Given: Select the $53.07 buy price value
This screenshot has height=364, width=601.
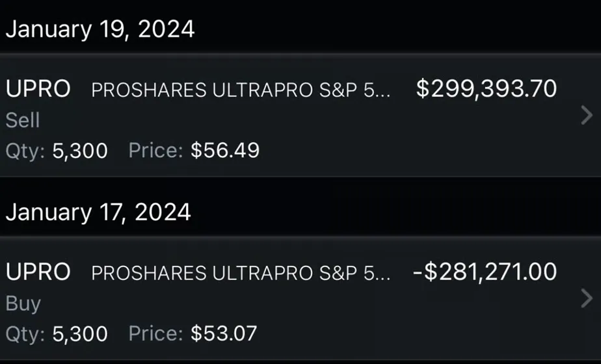Looking at the screenshot, I should coord(224,334).
